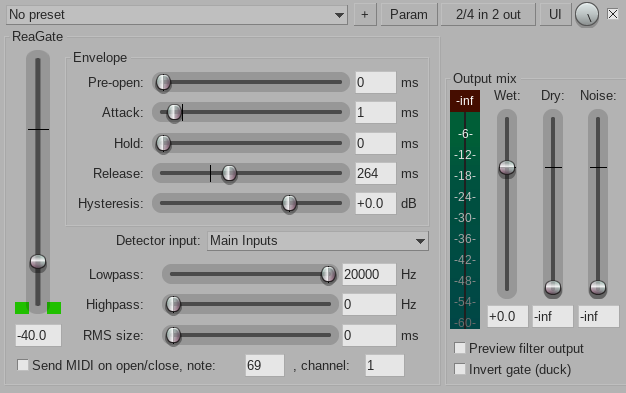Click the RMS size slider handle
The height and width of the screenshot is (393, 626).
pyautogui.click(x=173, y=335)
